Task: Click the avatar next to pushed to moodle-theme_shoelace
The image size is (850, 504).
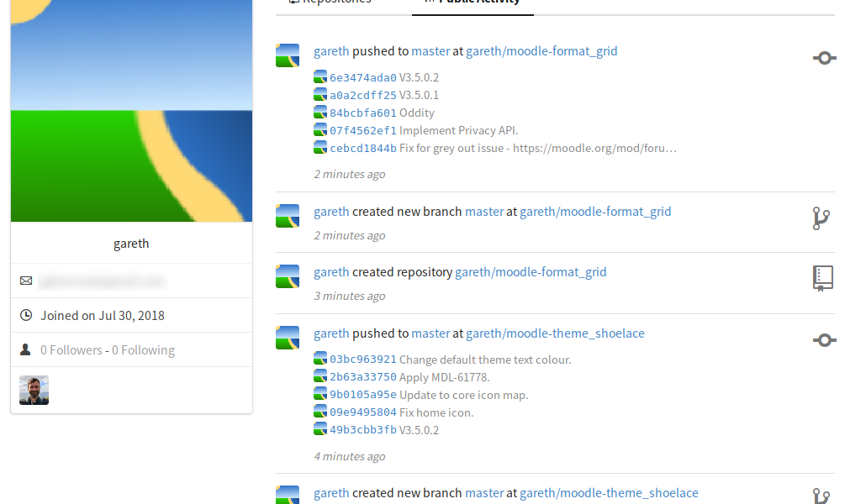Action: [288, 338]
